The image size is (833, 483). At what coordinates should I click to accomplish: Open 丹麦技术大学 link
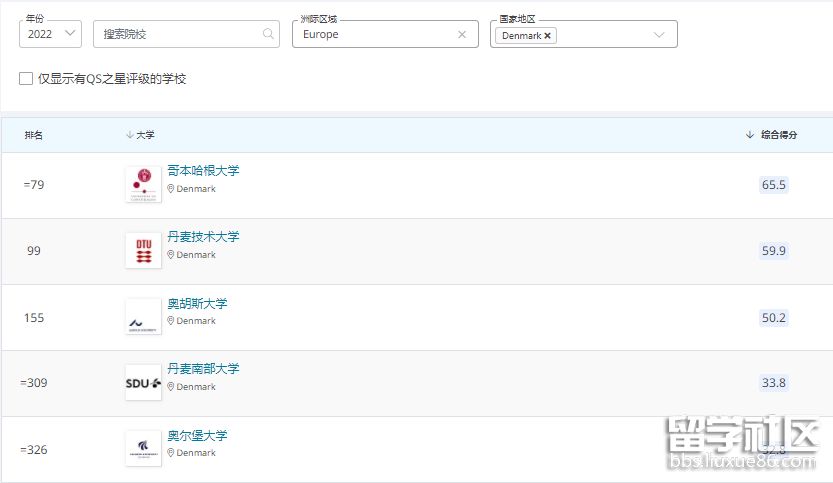(x=203, y=236)
